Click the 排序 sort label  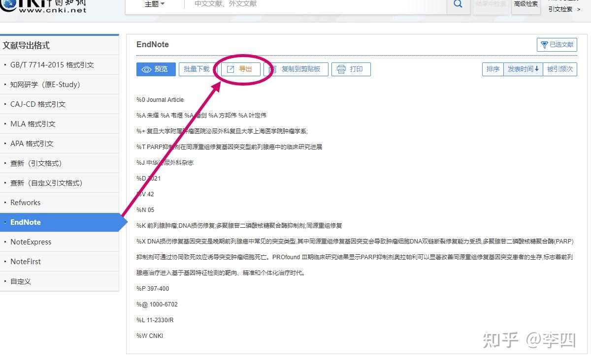click(493, 69)
